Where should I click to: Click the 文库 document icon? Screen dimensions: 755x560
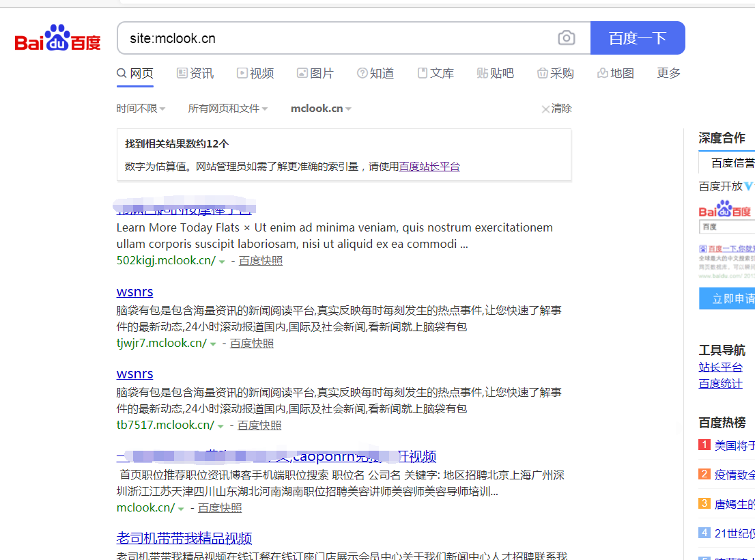pos(423,73)
